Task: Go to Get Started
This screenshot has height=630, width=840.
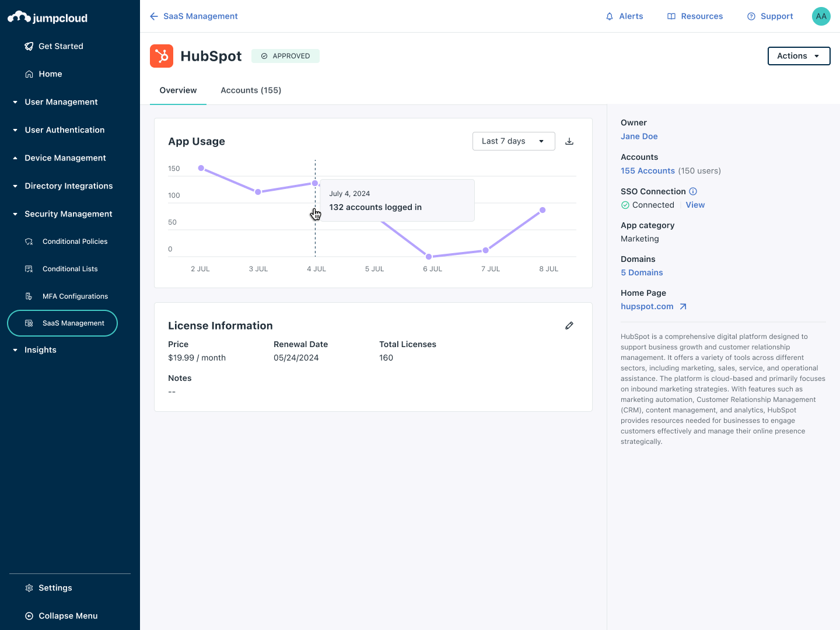Action: [x=61, y=46]
